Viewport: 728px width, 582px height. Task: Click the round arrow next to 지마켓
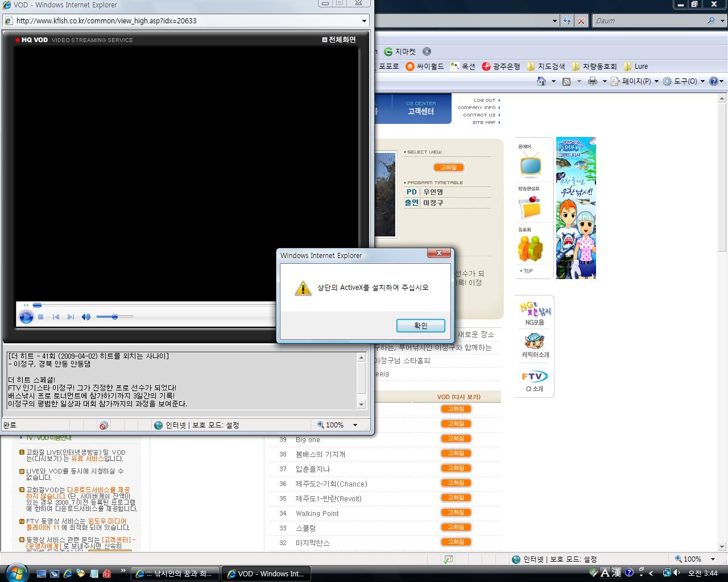(427, 52)
